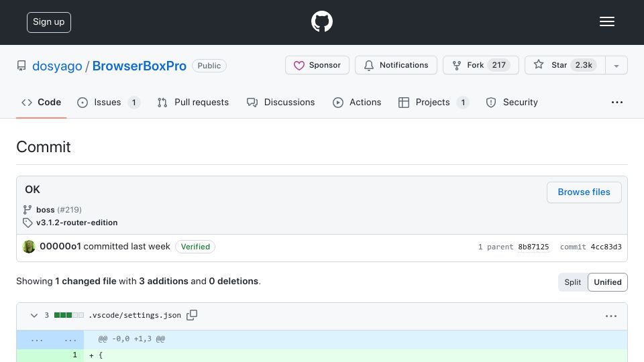The height and width of the screenshot is (362, 644).
Task: Show more repository tabs ellipsis
Action: click(x=617, y=102)
